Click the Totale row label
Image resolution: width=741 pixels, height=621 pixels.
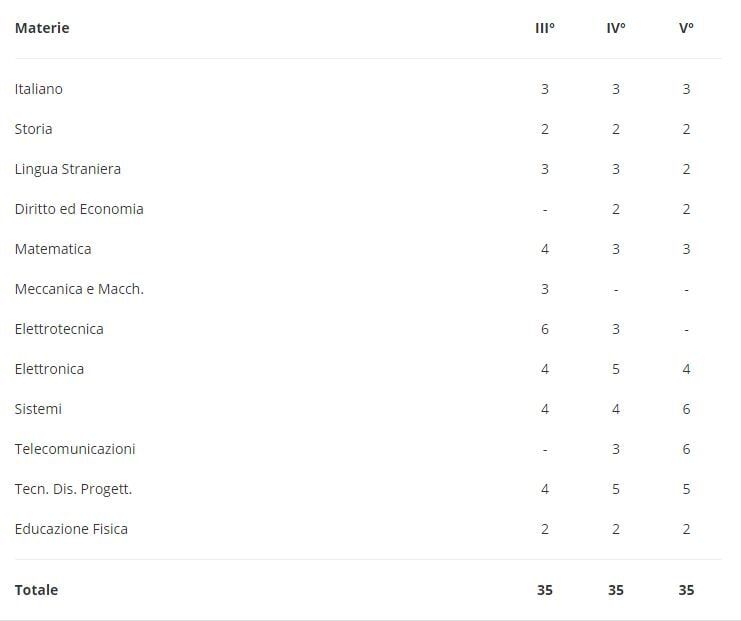[36, 590]
